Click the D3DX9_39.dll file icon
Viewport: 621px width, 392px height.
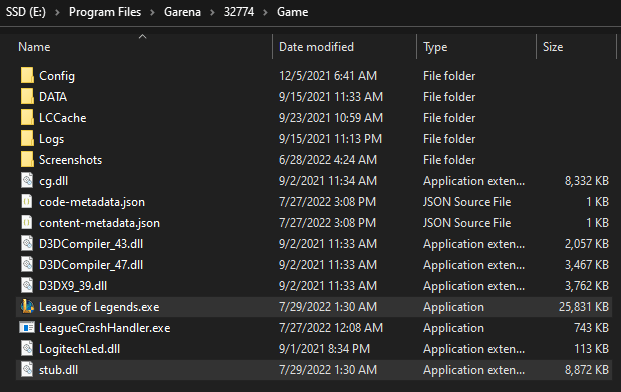27,285
